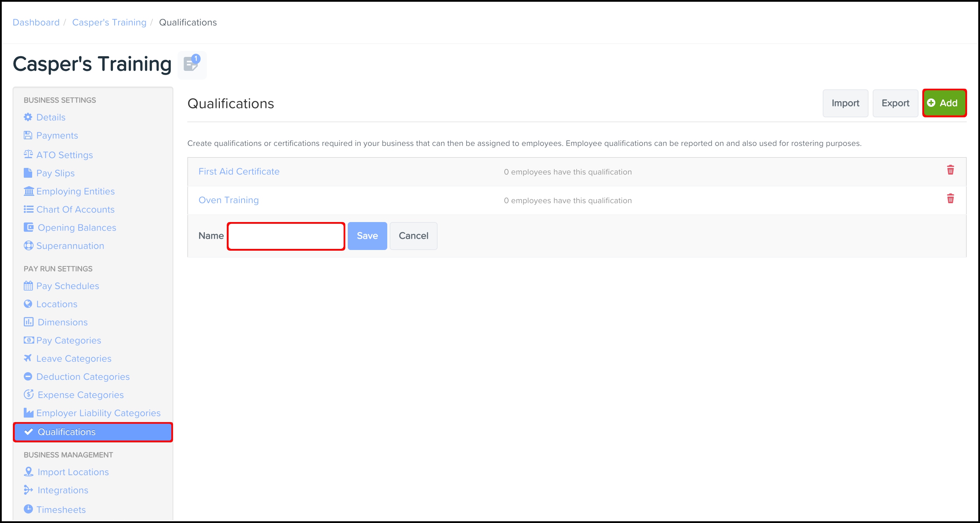Focus the qualification Name text field
Screen dimensions: 980x523
click(286, 236)
